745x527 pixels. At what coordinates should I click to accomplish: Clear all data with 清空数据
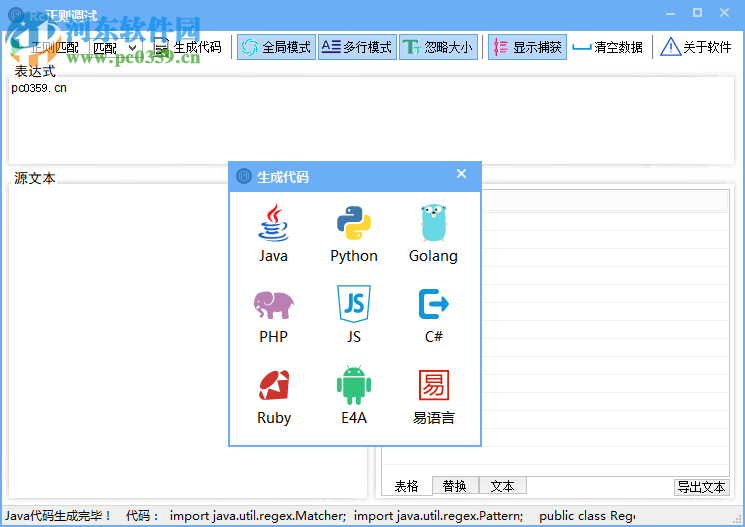(x=608, y=47)
